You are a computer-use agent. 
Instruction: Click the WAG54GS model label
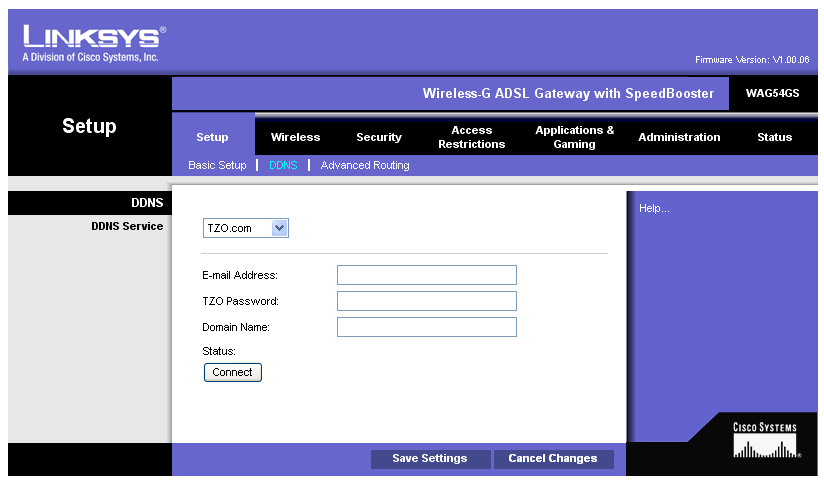(772, 94)
